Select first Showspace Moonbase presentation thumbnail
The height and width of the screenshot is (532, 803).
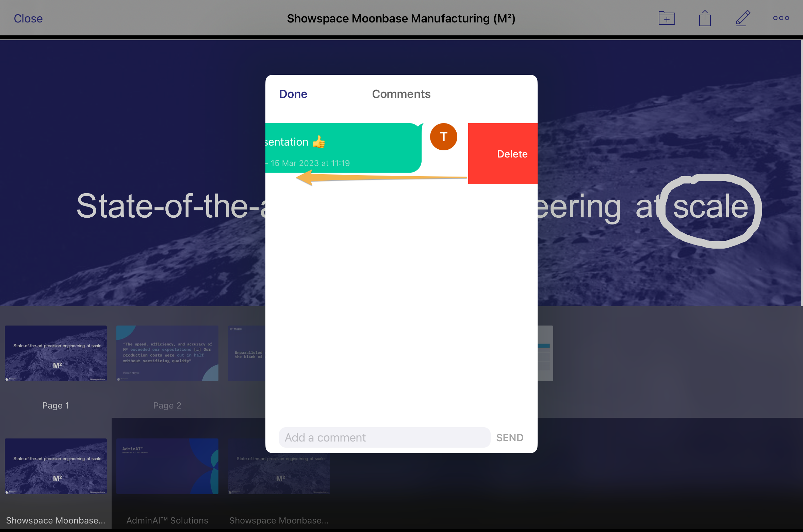tap(56, 466)
